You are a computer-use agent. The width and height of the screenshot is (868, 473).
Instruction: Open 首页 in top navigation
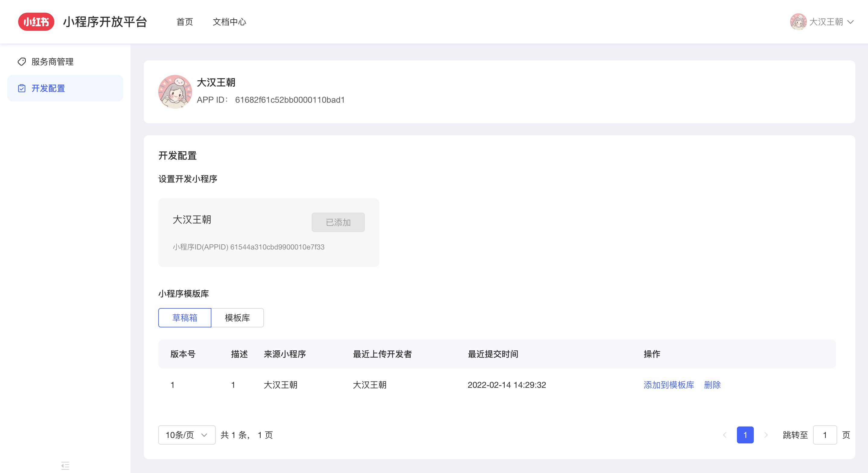pos(185,22)
